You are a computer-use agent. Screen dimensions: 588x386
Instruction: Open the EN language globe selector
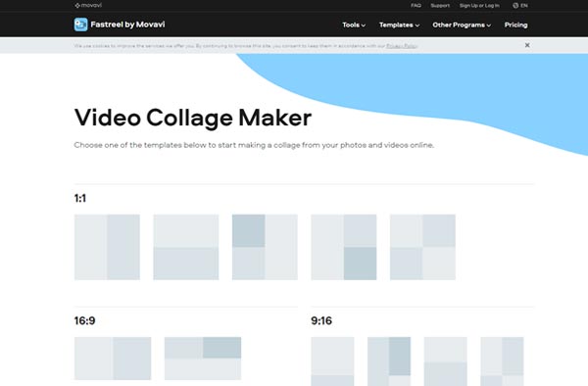(x=520, y=5)
